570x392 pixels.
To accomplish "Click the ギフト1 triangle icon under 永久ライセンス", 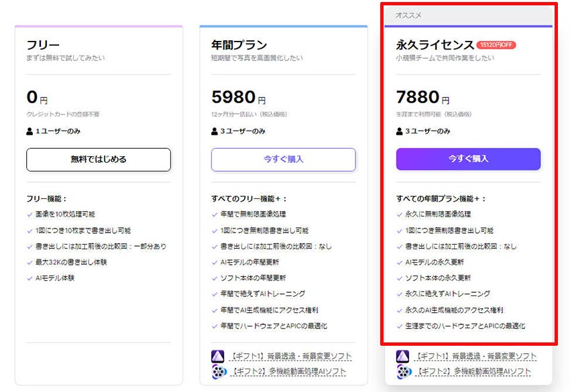I will click(x=402, y=356).
